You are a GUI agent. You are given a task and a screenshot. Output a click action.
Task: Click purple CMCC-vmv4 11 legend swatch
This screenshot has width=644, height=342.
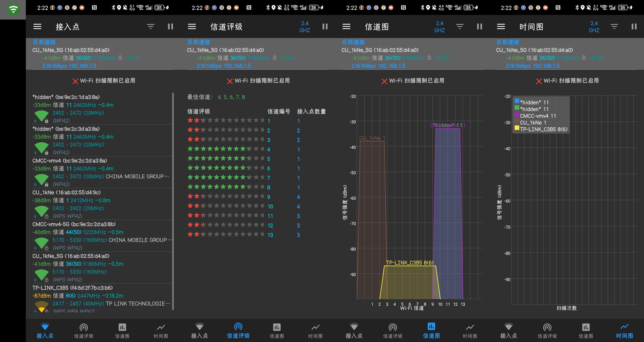click(517, 115)
